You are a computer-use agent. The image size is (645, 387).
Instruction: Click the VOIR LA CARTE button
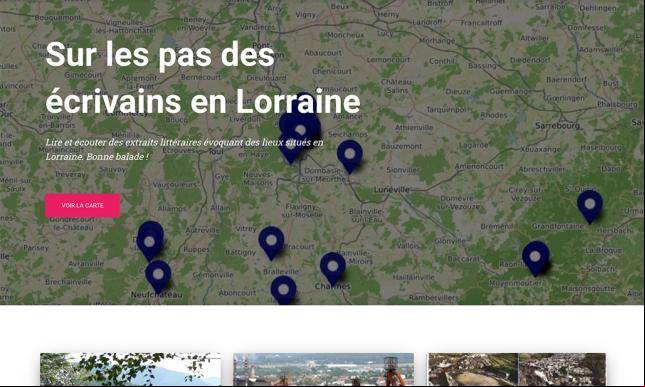coord(83,205)
